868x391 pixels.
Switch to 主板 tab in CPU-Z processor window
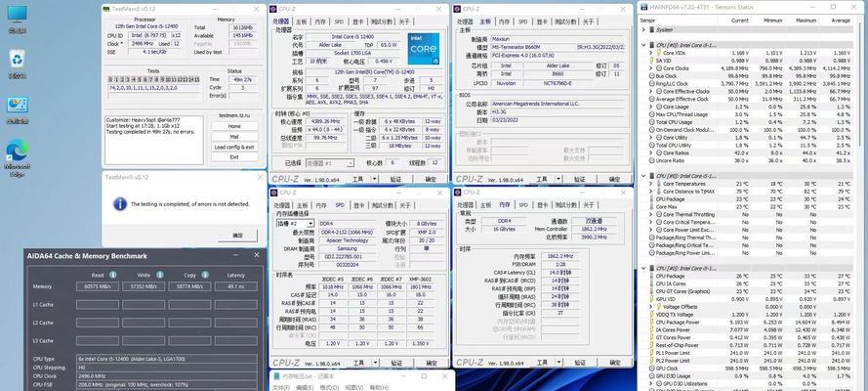click(x=302, y=22)
